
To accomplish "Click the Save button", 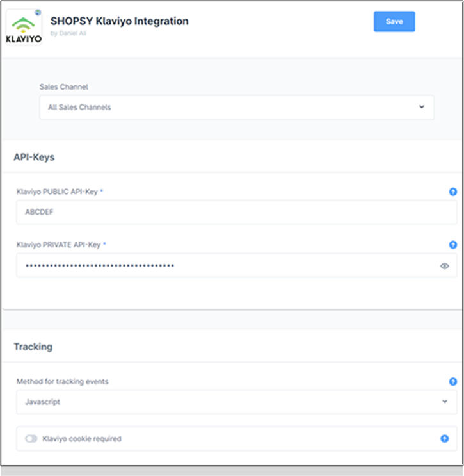I will click(x=394, y=22).
